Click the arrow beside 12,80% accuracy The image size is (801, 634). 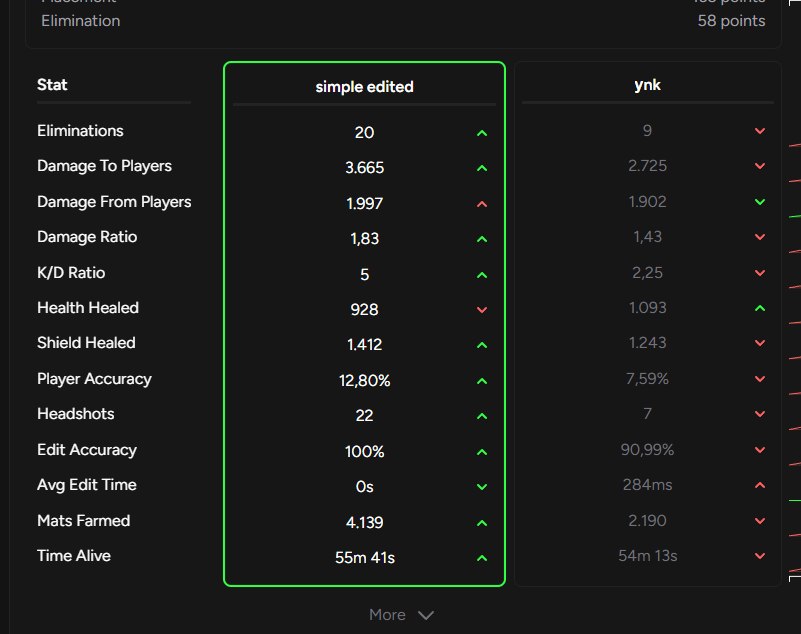[x=482, y=381]
